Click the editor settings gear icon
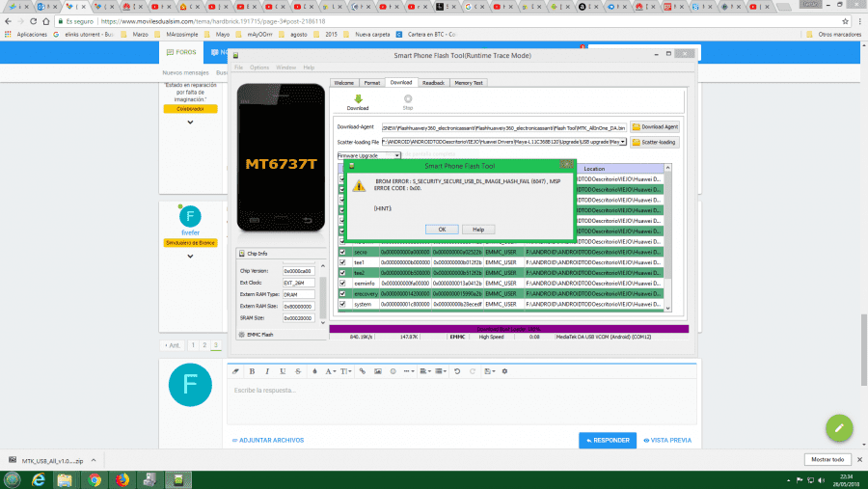This screenshot has height=489, width=868. point(504,371)
